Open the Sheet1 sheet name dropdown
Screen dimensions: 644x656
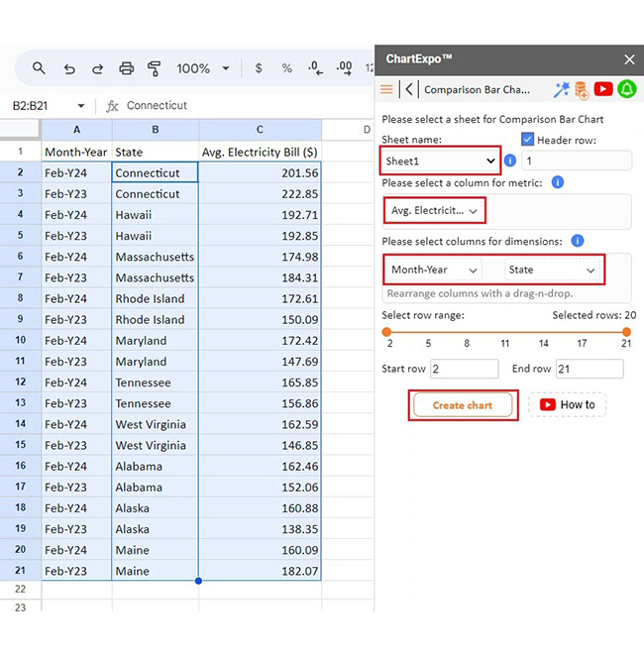click(440, 162)
